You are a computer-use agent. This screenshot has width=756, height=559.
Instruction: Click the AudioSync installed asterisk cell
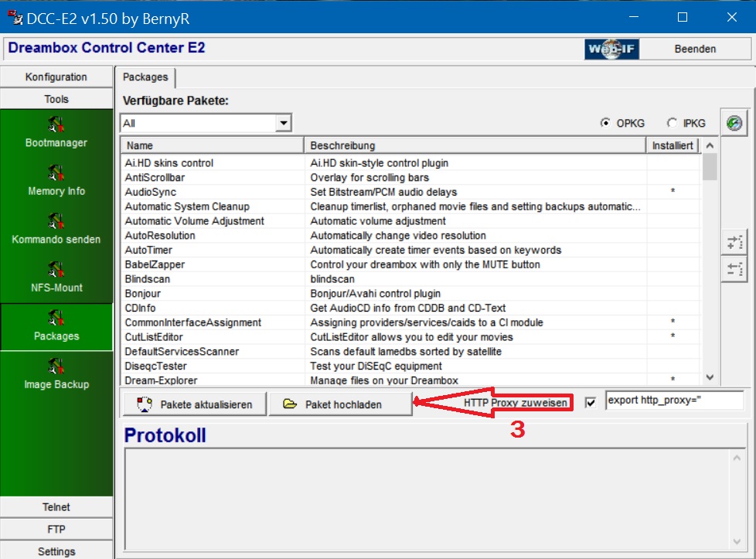[x=672, y=191]
